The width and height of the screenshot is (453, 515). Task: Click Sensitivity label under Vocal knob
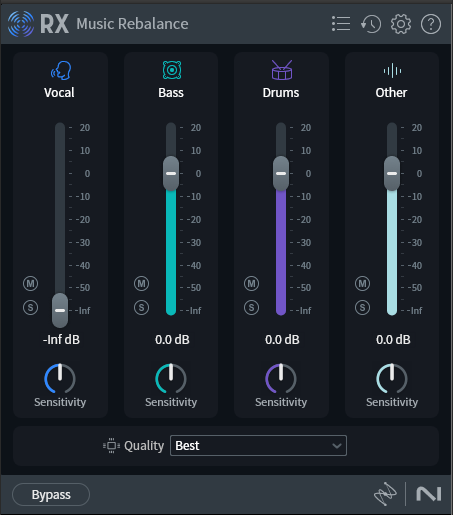(60, 402)
